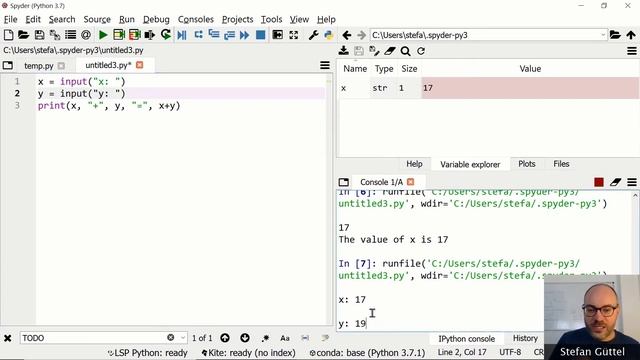Viewport: 640px width, 360px height.
Task: Run cell and advance icon
Action: (x=134, y=35)
